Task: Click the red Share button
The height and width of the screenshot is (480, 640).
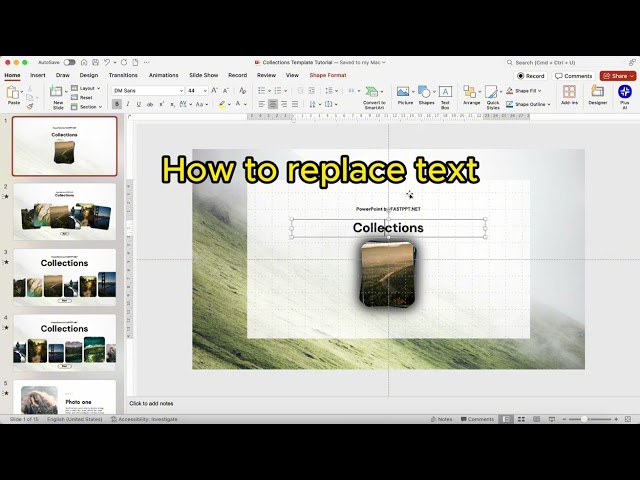Action: (x=618, y=76)
